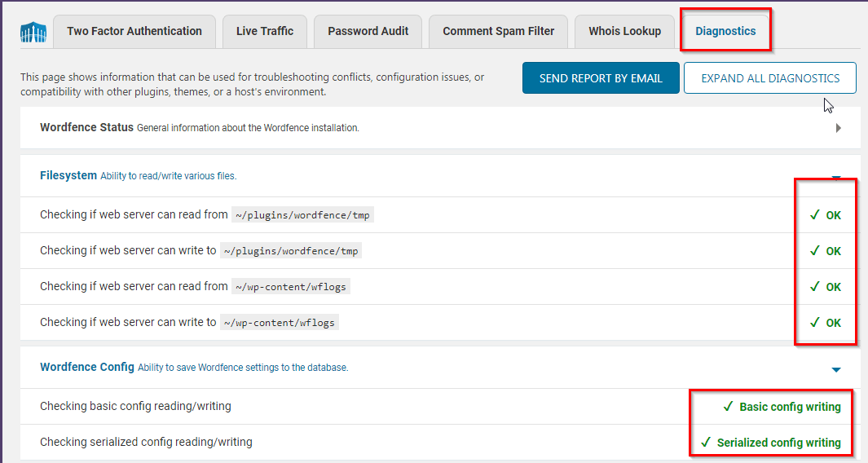Click 'Ability to save Wordfence settings' subtitle

(x=243, y=368)
